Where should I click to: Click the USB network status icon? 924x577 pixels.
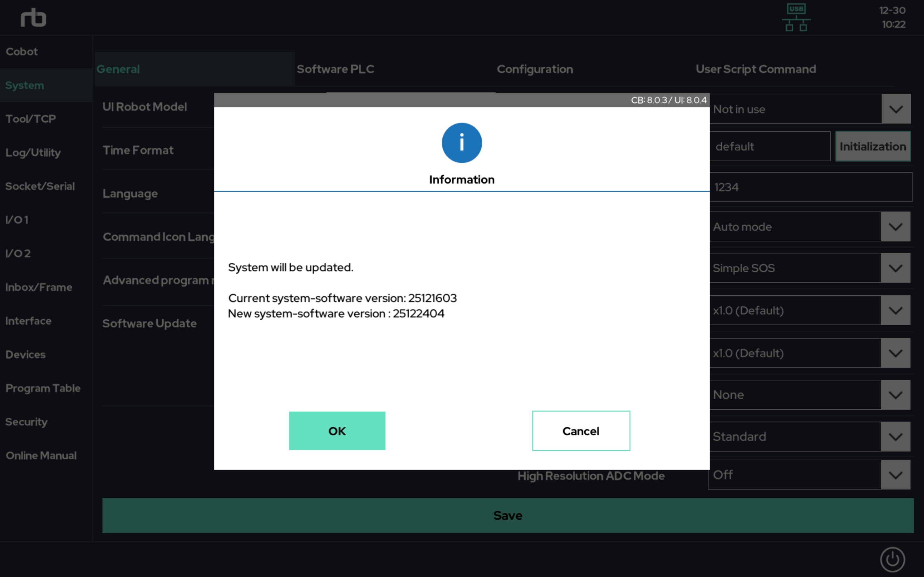point(796,18)
